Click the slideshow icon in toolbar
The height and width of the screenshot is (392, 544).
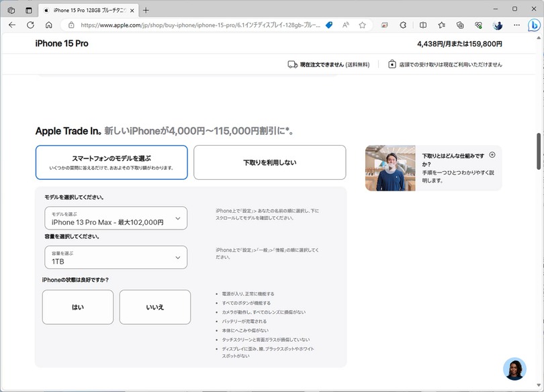click(384, 25)
